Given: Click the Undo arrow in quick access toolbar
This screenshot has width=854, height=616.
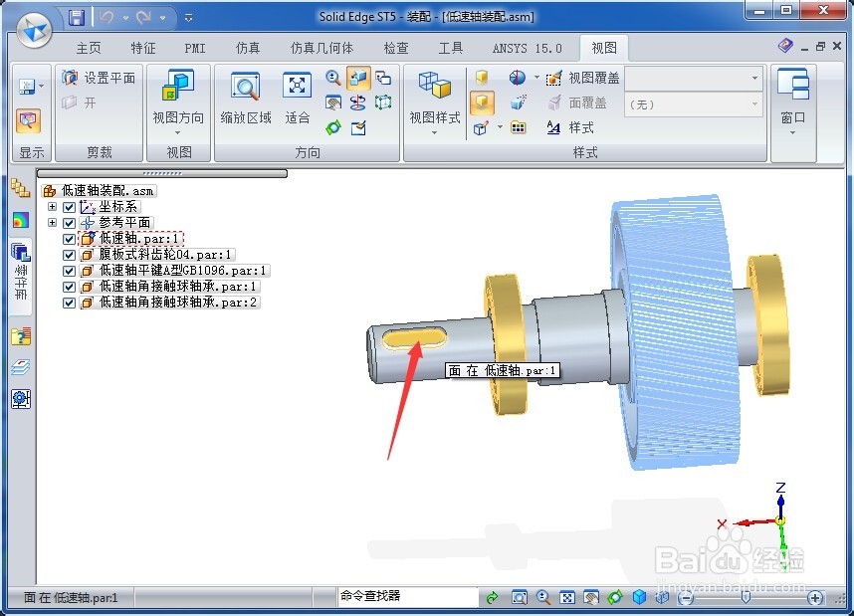Looking at the screenshot, I should (x=107, y=18).
